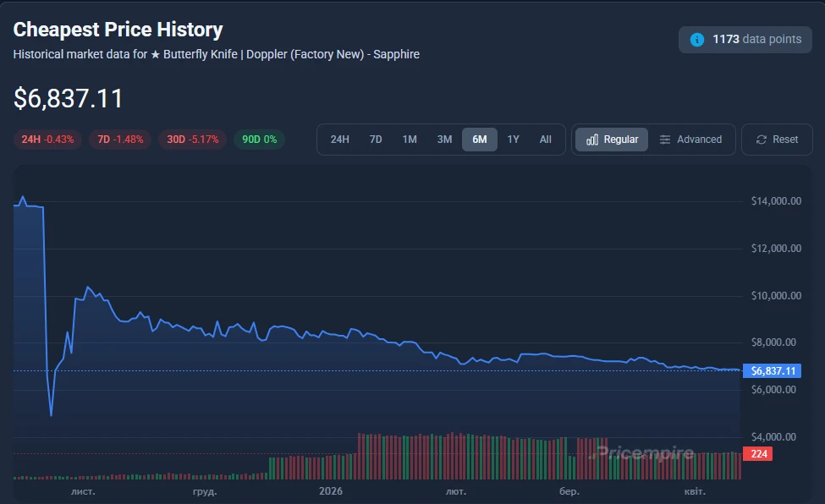Show All-time price history
This screenshot has width=825, height=504.
pos(546,140)
